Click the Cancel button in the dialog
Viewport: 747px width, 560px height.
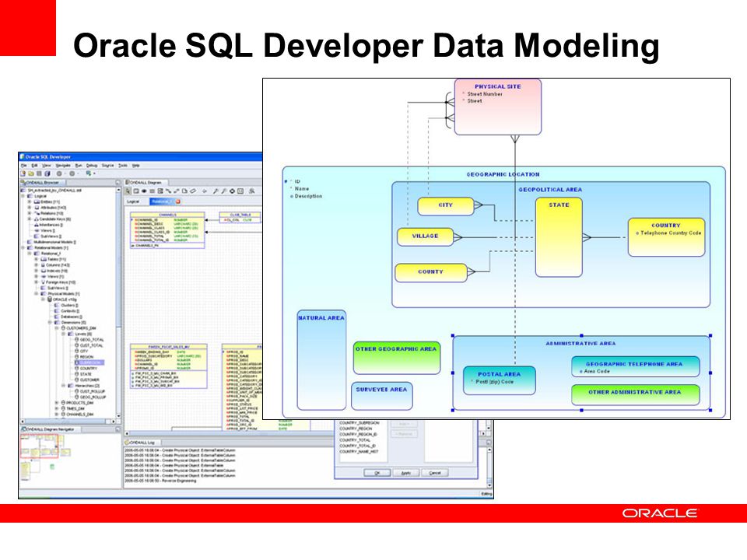pyautogui.click(x=434, y=473)
